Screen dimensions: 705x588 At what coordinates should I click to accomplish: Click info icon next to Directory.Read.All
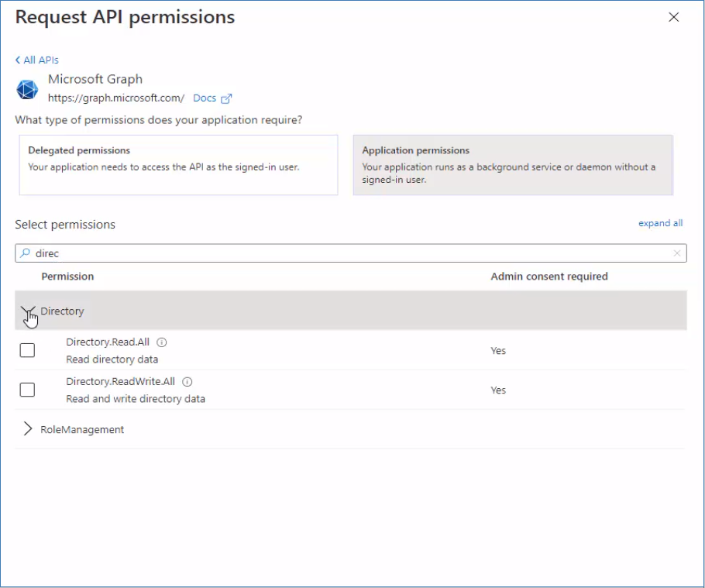click(x=163, y=342)
